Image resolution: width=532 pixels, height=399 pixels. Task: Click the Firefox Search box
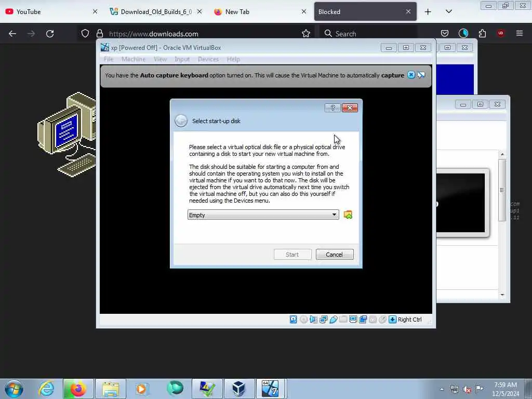(x=368, y=34)
